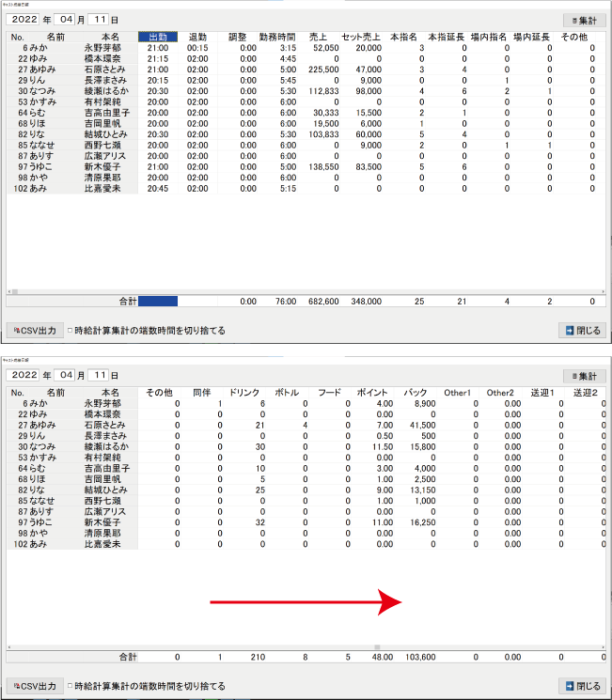612x700 pixels.
Task: Select the バック column header
Action: click(415, 393)
